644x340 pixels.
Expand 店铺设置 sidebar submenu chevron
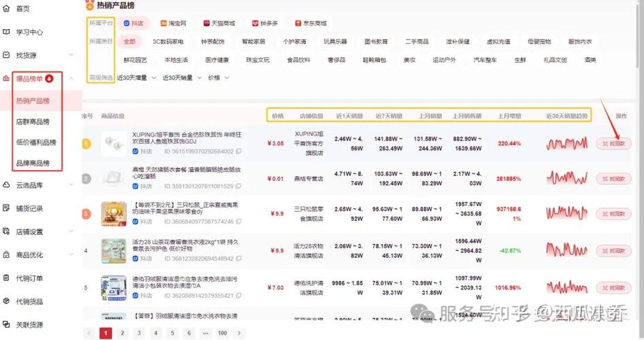tap(71, 231)
